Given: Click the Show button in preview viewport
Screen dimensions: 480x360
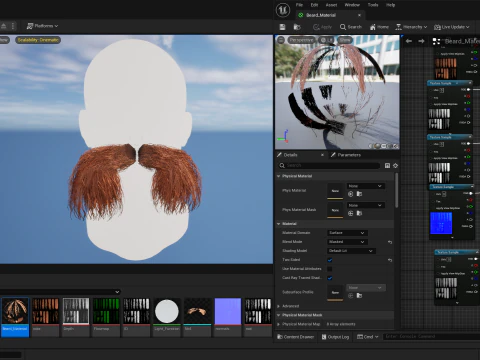Looking at the screenshot, I should 345,40.
